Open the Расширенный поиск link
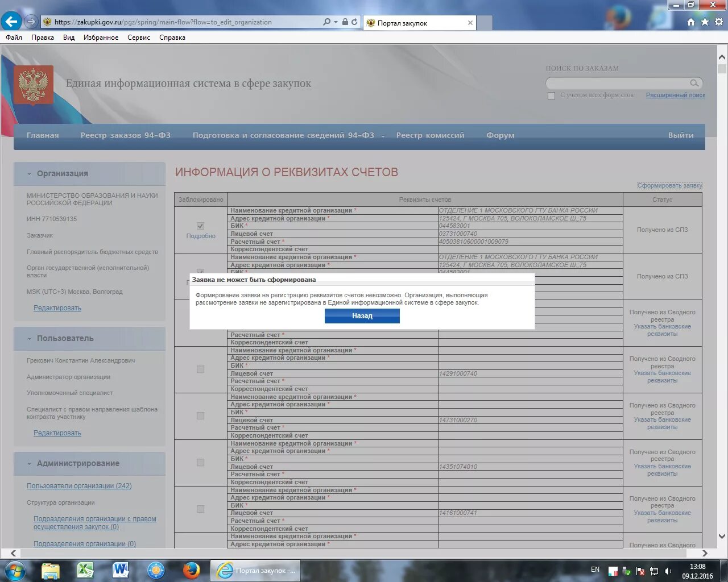Screen dimensions: 728x582 click(676, 95)
